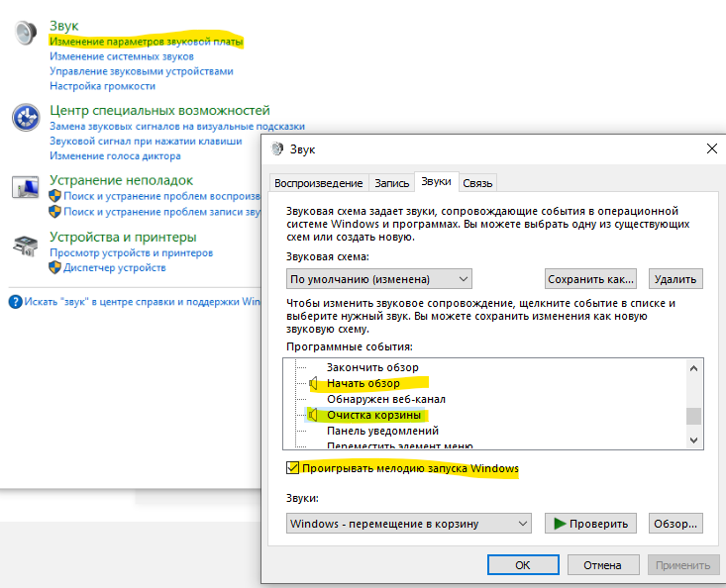Open the Звуковая схема dropdown
The height and width of the screenshot is (588, 726).
point(379,279)
